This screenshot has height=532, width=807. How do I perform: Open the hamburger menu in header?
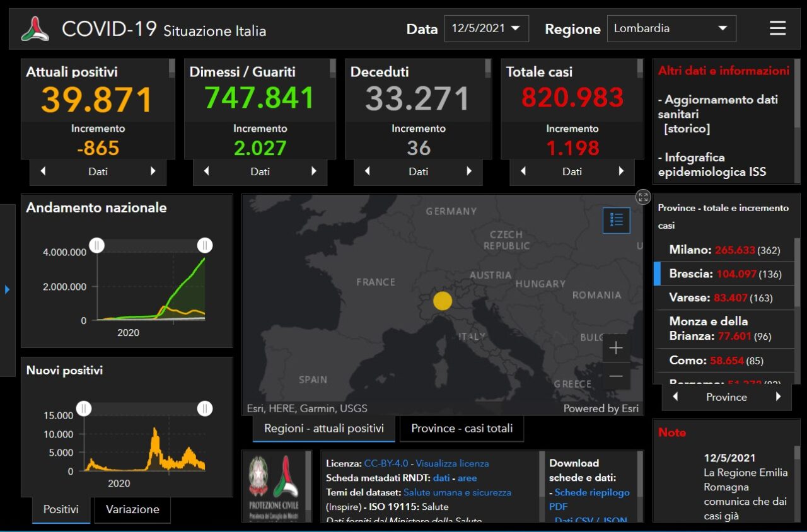(x=777, y=28)
